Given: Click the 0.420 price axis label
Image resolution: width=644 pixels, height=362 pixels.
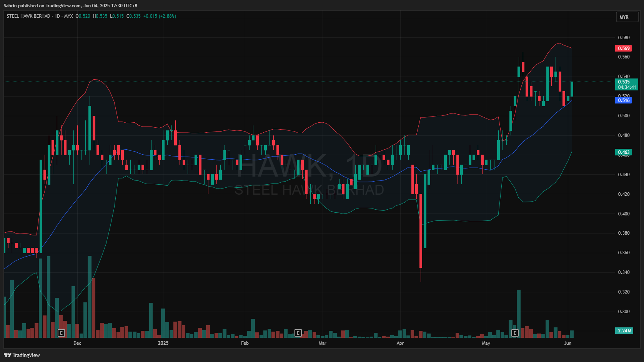Looking at the screenshot, I should tap(624, 194).
